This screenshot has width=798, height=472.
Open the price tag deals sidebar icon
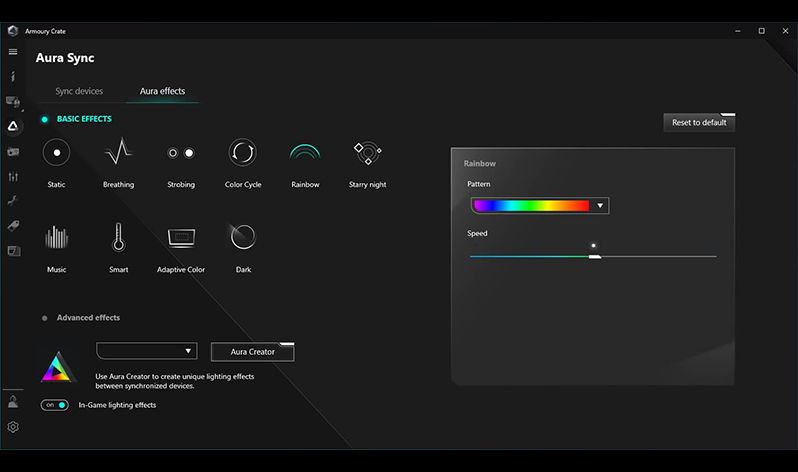[13, 226]
